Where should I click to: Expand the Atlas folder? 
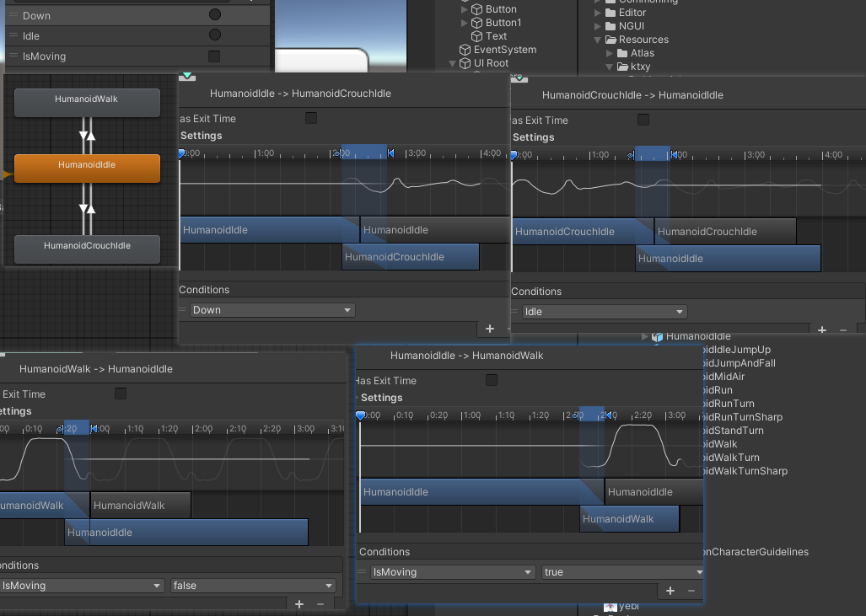(609, 53)
